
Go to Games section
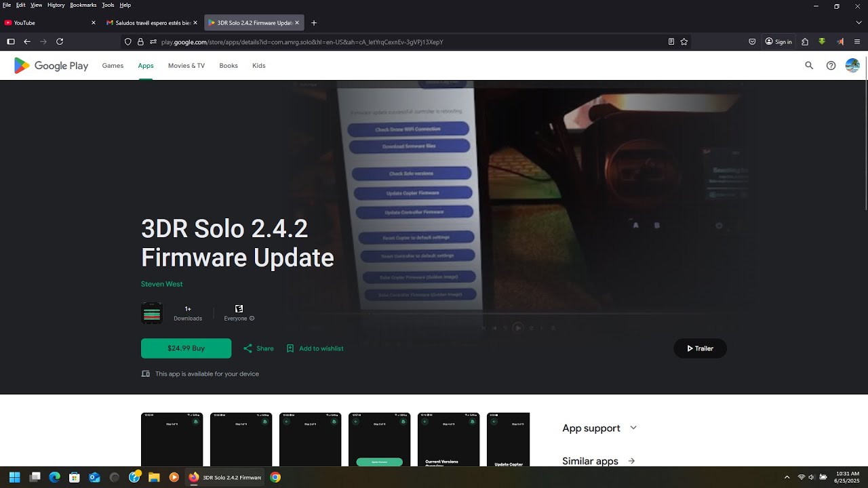coord(113,66)
